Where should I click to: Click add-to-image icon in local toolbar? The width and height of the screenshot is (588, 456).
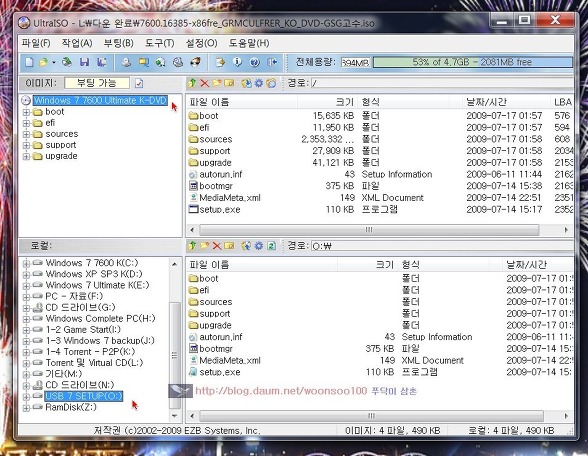click(x=246, y=246)
